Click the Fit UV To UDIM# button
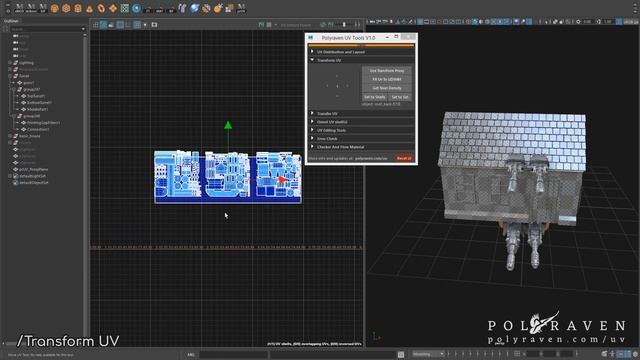Image resolution: width=640 pixels, height=360 pixels. click(x=387, y=79)
